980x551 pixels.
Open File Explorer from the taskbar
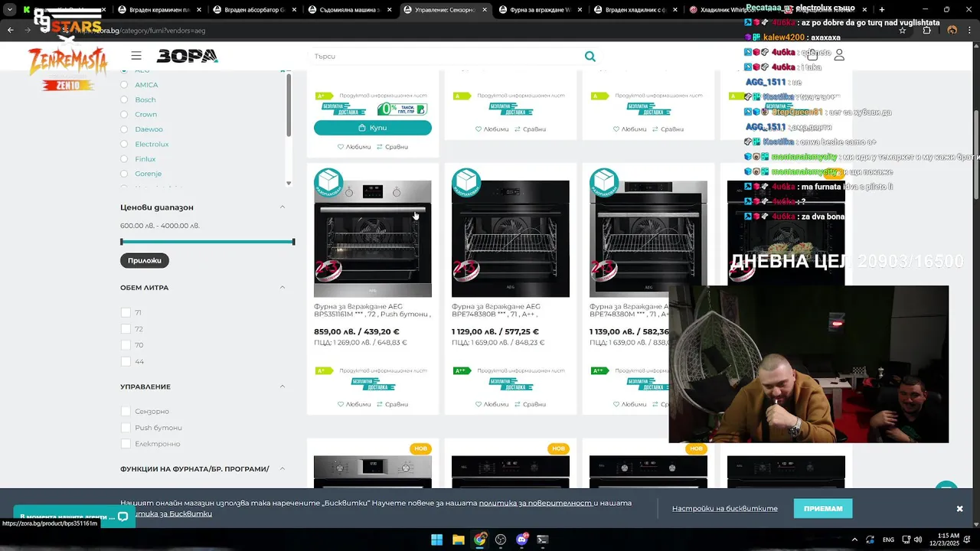coord(458,540)
